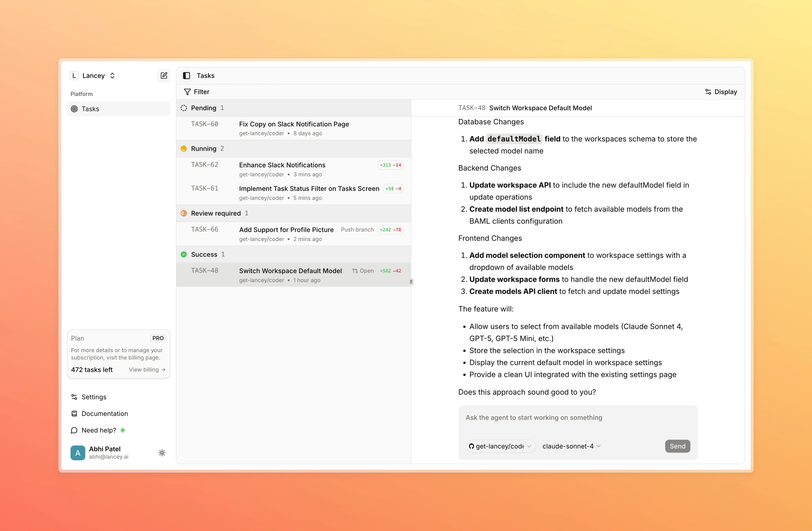Click the Pending status icon

tap(184, 108)
